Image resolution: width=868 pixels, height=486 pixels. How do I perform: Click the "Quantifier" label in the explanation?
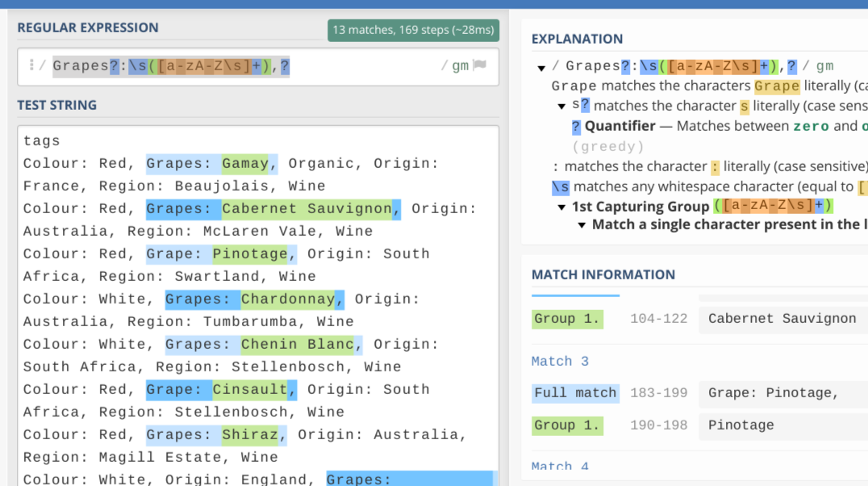coord(620,127)
